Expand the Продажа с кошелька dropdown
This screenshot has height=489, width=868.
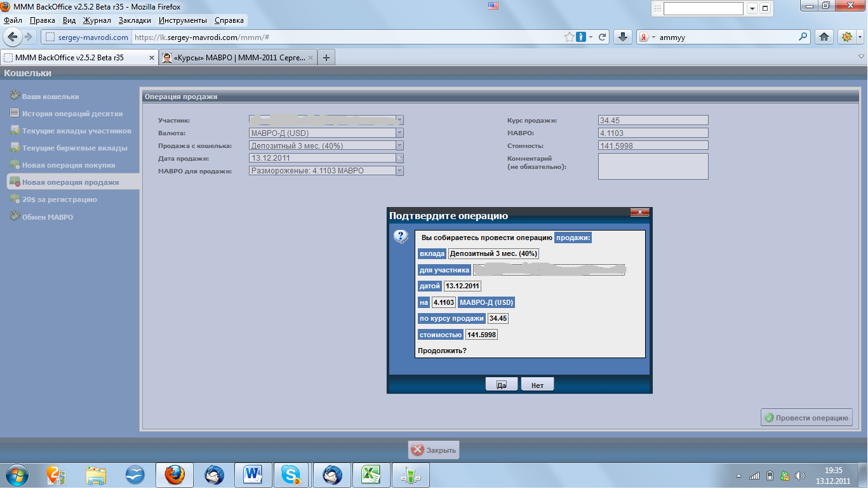(399, 145)
